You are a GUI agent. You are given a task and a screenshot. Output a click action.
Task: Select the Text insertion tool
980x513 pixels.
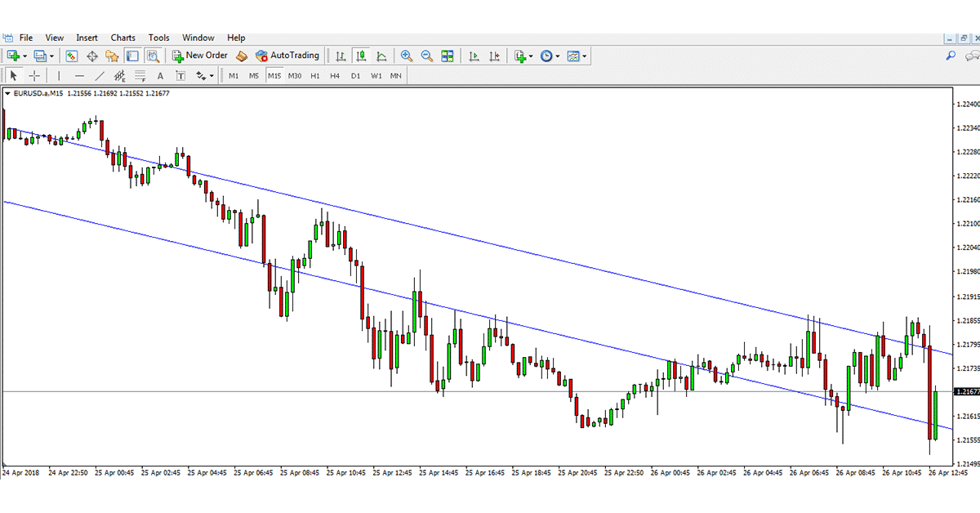pyautogui.click(x=159, y=75)
